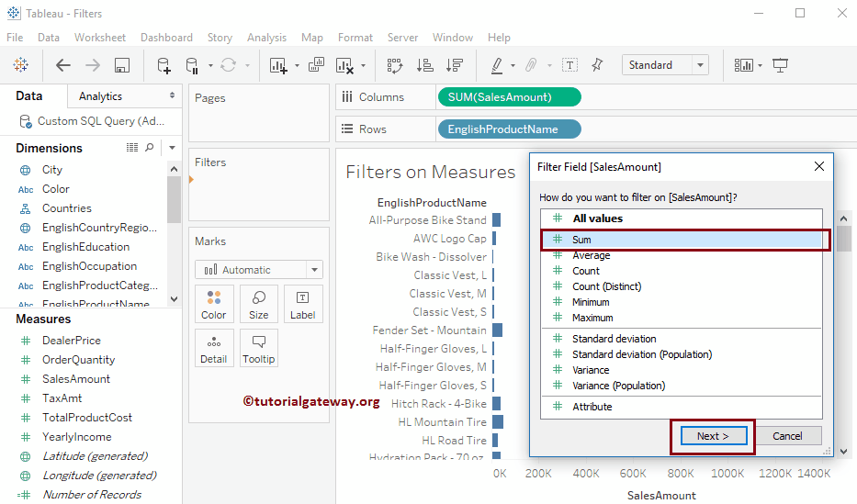Click the search icon in Dimensions header
Screen dimensions: 857x504
[150, 148]
